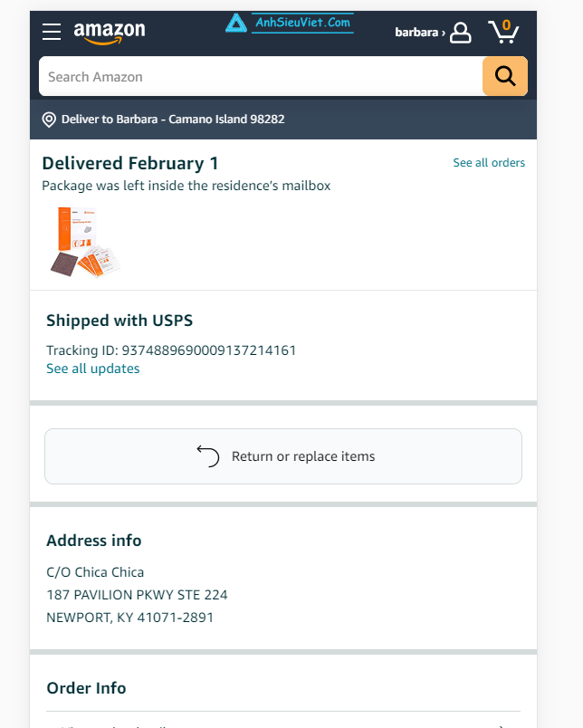Open the delivered product thumbnail

click(85, 242)
